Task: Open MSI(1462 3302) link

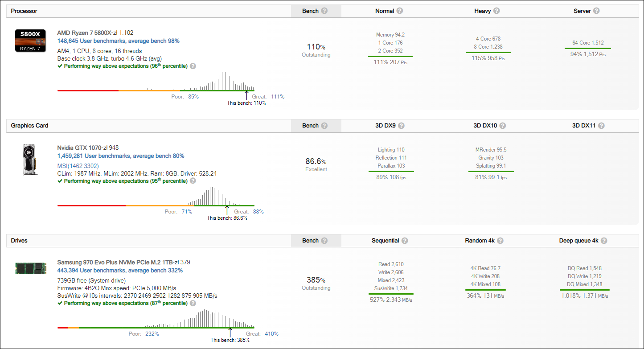Action: point(78,166)
